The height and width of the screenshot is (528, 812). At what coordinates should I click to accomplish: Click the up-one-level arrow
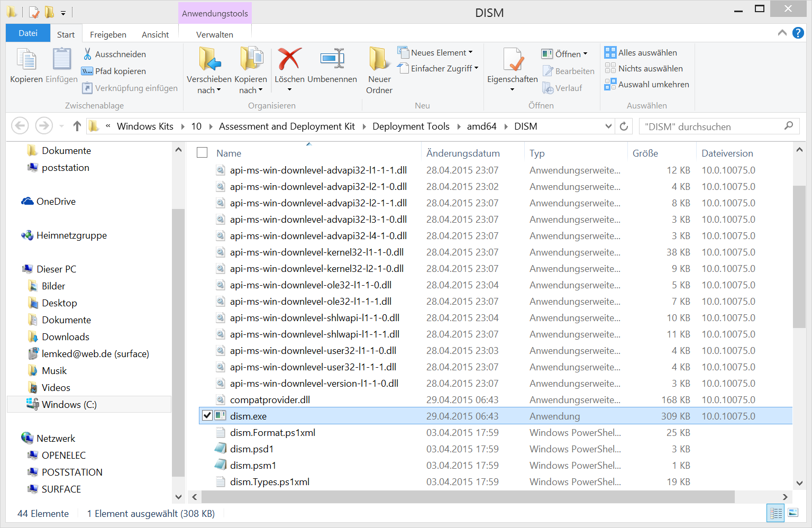pyautogui.click(x=77, y=126)
